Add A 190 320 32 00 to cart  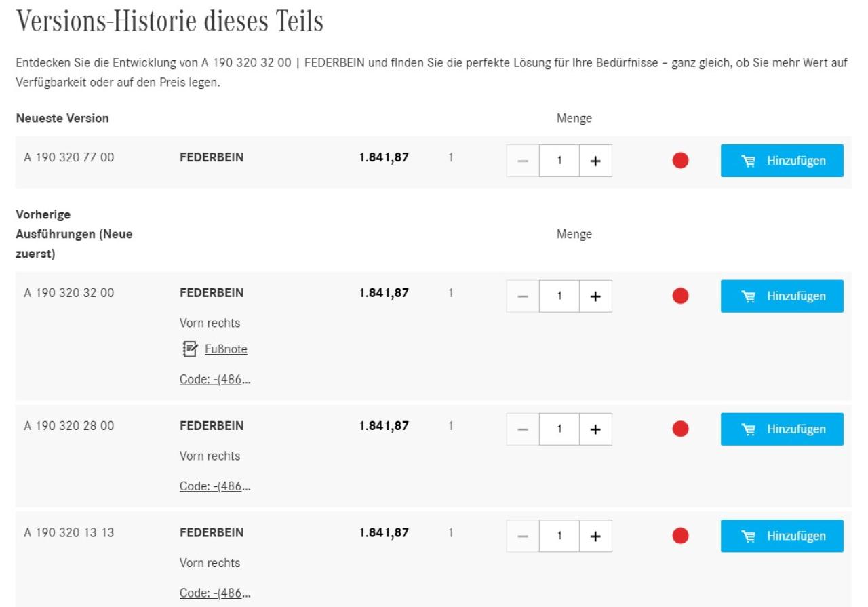(x=782, y=296)
